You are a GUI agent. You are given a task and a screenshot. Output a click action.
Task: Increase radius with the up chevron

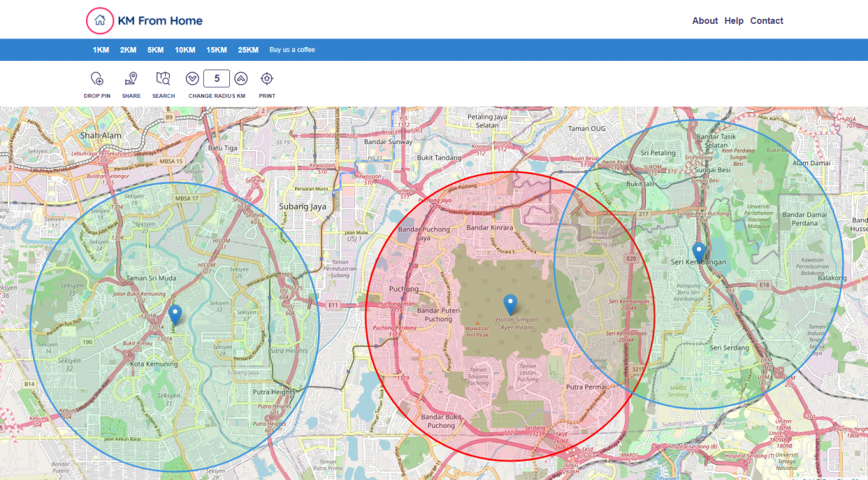(241, 79)
